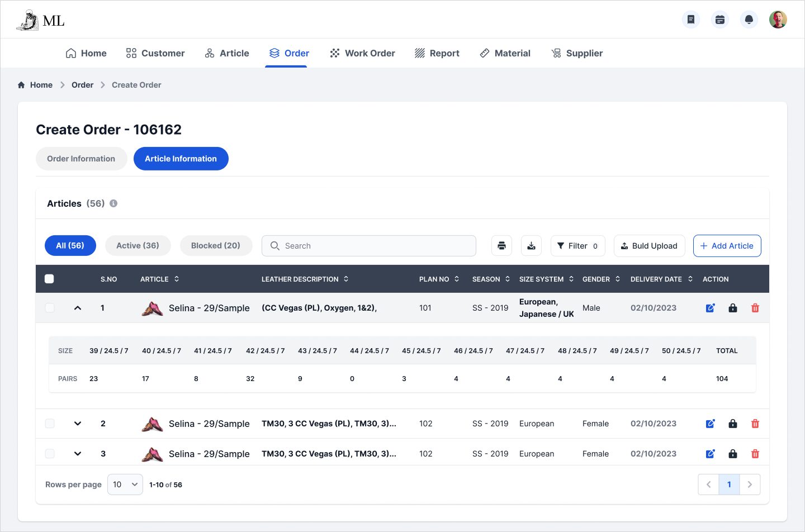
Task: Click the Add Article button
Action: (x=727, y=246)
